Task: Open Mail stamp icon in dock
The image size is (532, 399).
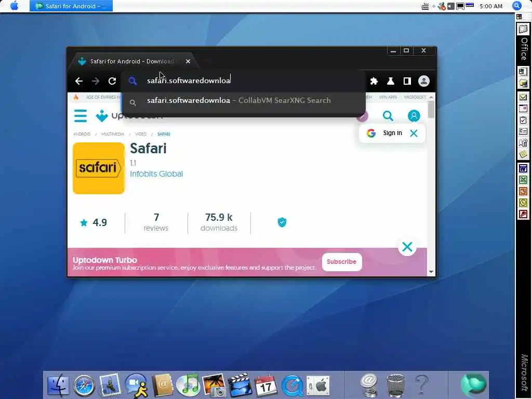Action: tap(110, 385)
